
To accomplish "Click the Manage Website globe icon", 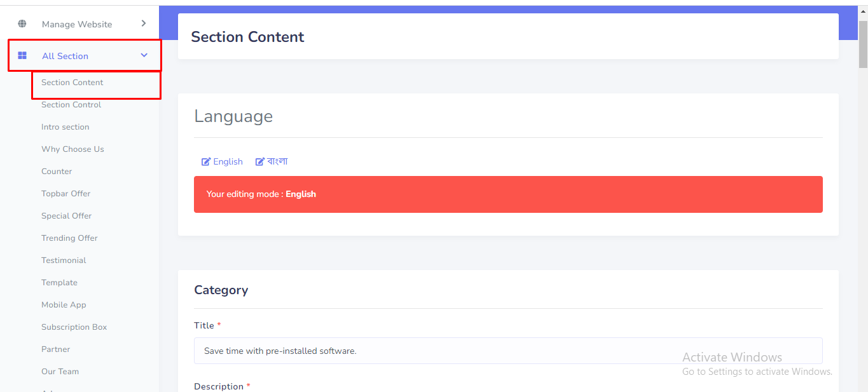I will (x=22, y=24).
